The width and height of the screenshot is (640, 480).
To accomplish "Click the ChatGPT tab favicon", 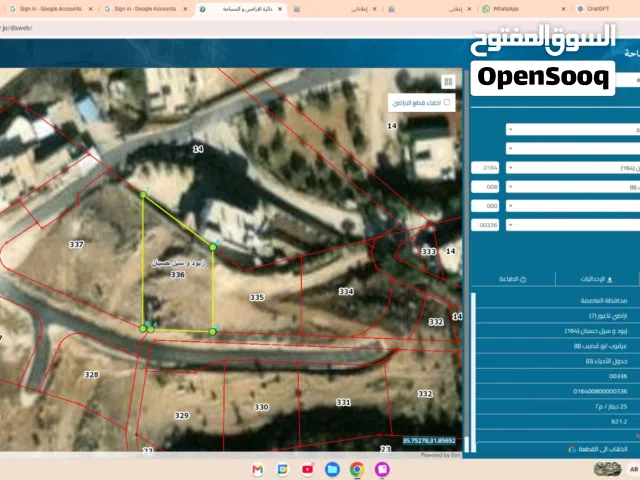I will (x=580, y=9).
